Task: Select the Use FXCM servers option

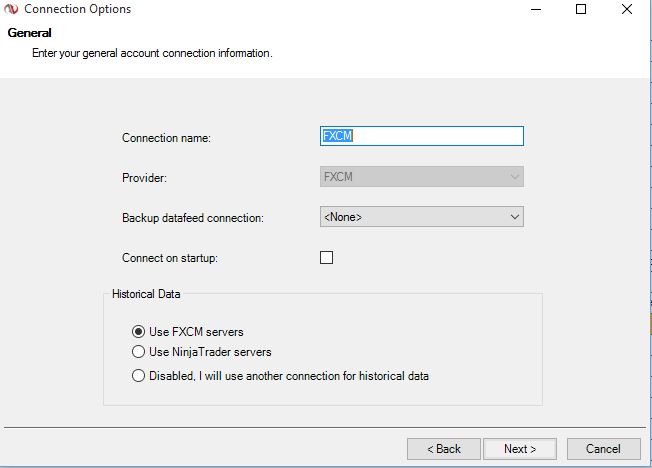Action: click(x=139, y=332)
